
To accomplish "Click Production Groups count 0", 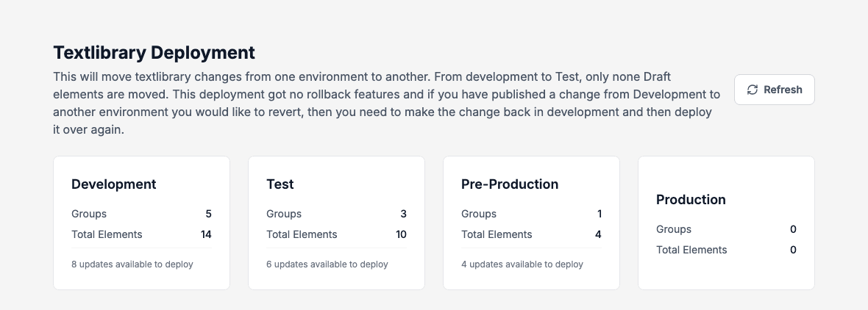I will (x=793, y=229).
